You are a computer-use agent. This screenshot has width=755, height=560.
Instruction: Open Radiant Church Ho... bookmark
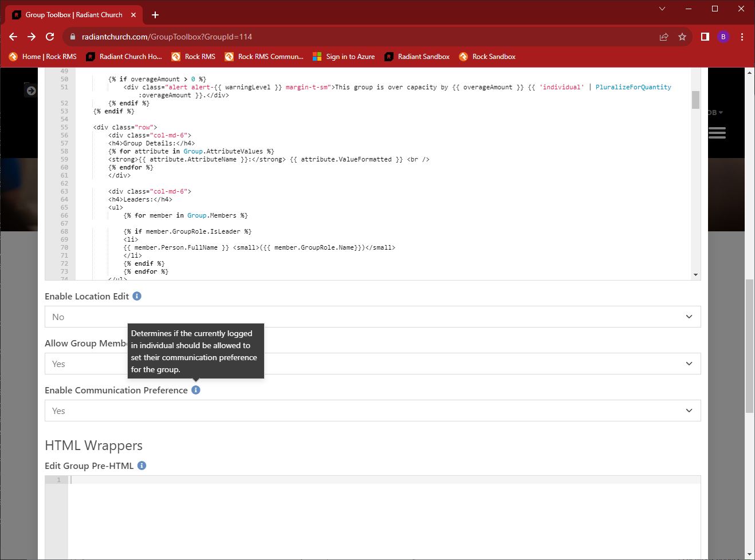[124, 57]
